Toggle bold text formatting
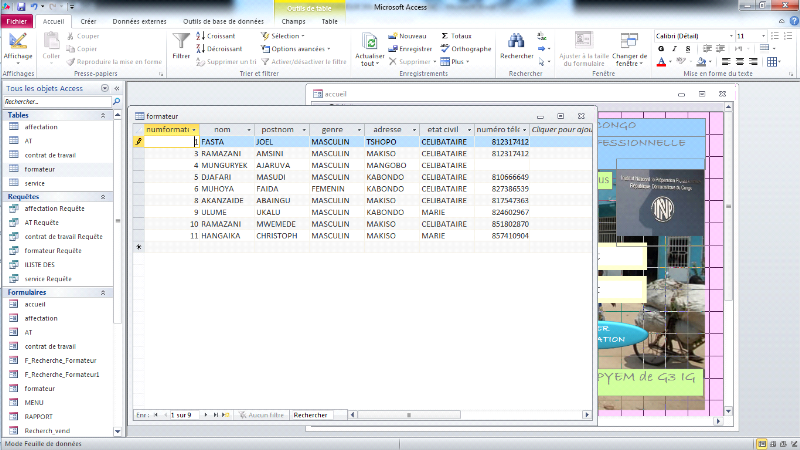 click(x=661, y=48)
